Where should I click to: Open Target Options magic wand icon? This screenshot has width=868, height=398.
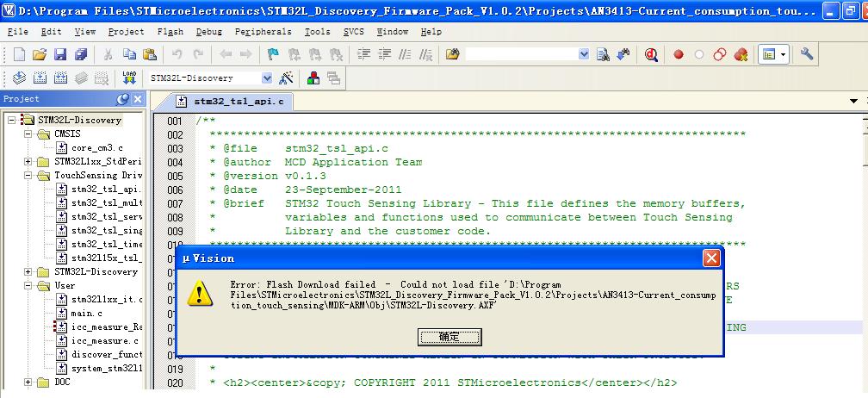tap(286, 78)
